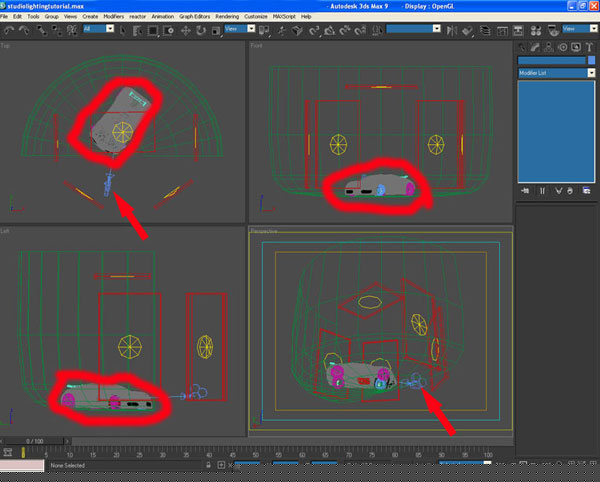Click frame 50 on the track bar

click(x=256, y=453)
